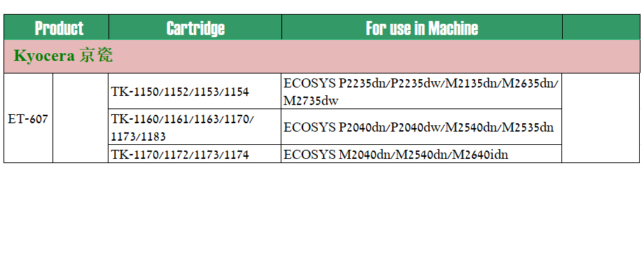This screenshot has height=266, width=644.
Task: Click the For use in Machine header
Action: 422,27
